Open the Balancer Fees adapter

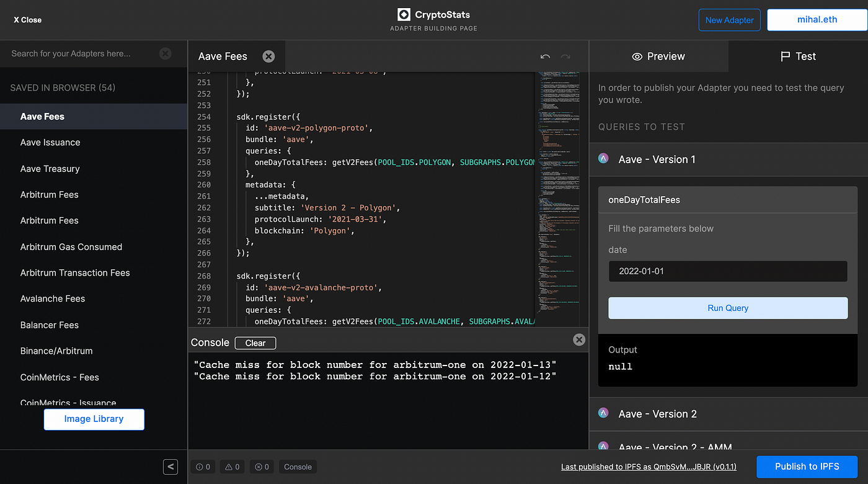click(x=94, y=325)
